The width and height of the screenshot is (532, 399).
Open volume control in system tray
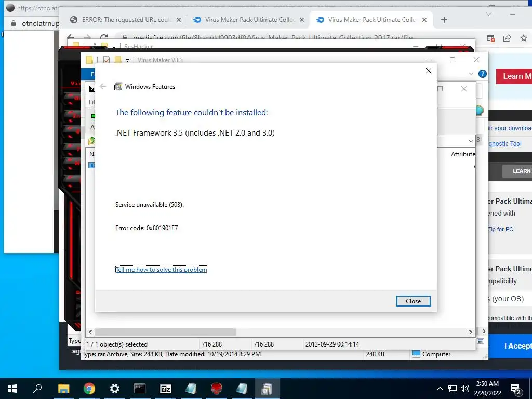(x=465, y=389)
